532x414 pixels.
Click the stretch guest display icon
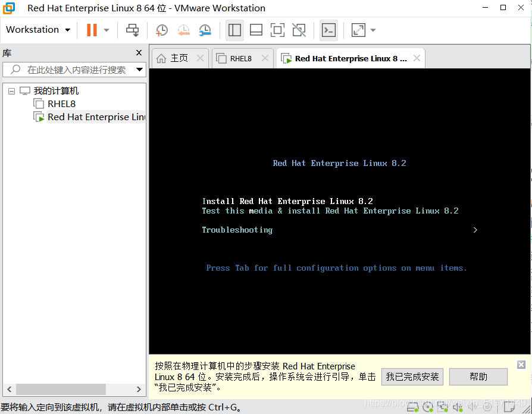pyautogui.click(x=358, y=30)
